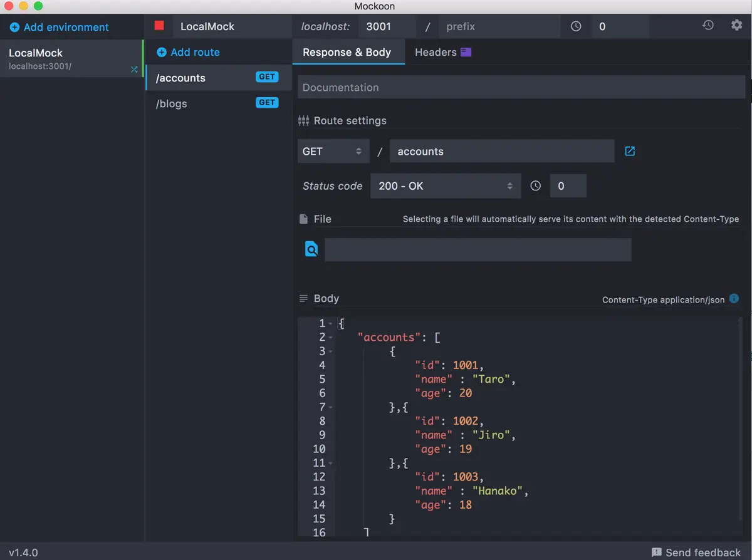Browse for a file with magnifier icon
Image resolution: width=752 pixels, height=560 pixels.
pyautogui.click(x=311, y=249)
